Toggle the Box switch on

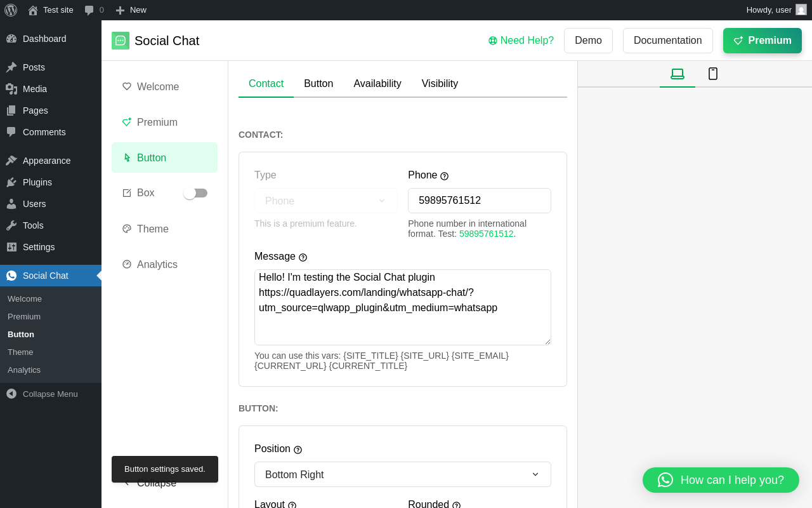(195, 193)
